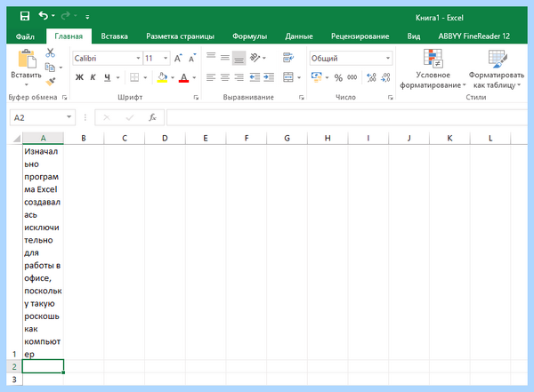The height and width of the screenshot is (392, 534).
Task: Customize the Quick Access Toolbar
Action: [87, 16]
